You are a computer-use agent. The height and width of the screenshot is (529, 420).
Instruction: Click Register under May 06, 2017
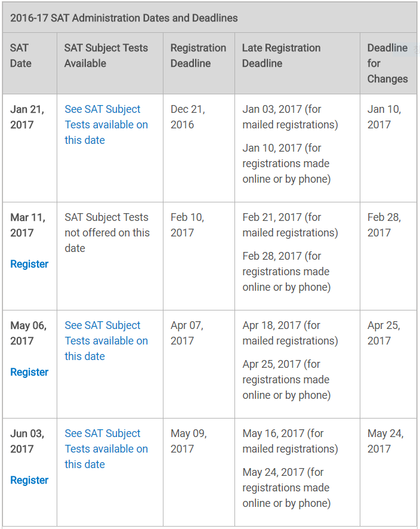(29, 372)
